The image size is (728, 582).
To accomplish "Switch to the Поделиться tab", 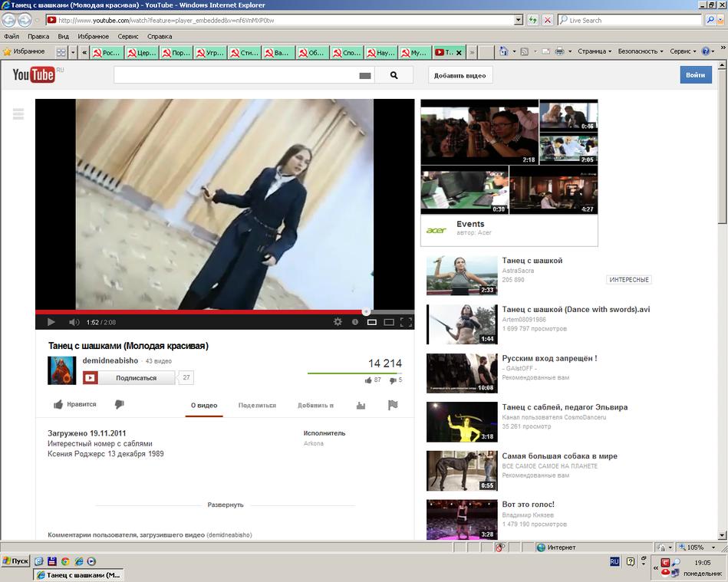I will click(257, 405).
